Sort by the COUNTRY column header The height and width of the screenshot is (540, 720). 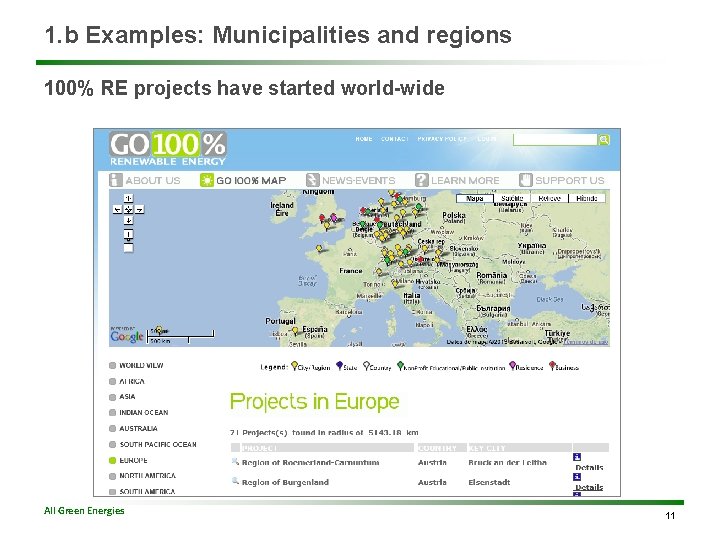click(441, 448)
